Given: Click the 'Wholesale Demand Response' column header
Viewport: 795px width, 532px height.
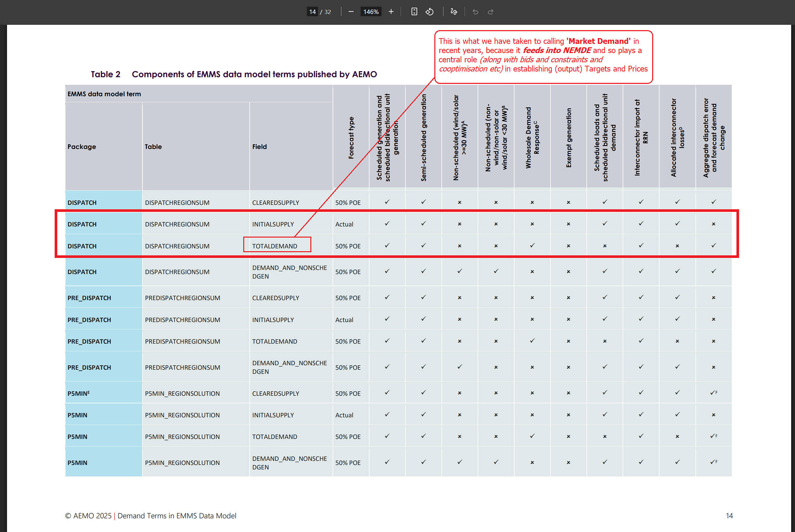Looking at the screenshot, I should (x=532, y=138).
